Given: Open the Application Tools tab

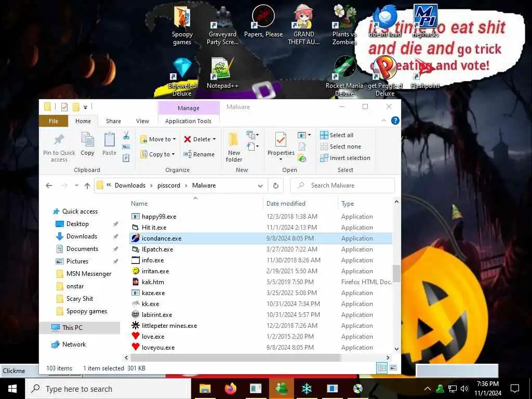Looking at the screenshot, I should click(188, 121).
